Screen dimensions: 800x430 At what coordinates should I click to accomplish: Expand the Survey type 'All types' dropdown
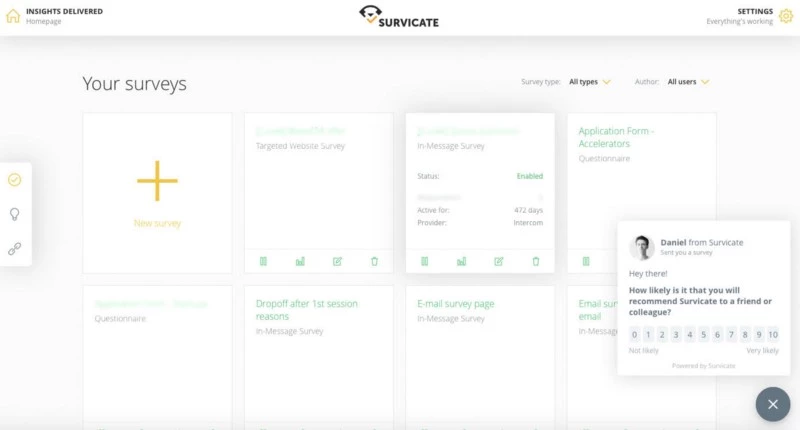pos(589,82)
